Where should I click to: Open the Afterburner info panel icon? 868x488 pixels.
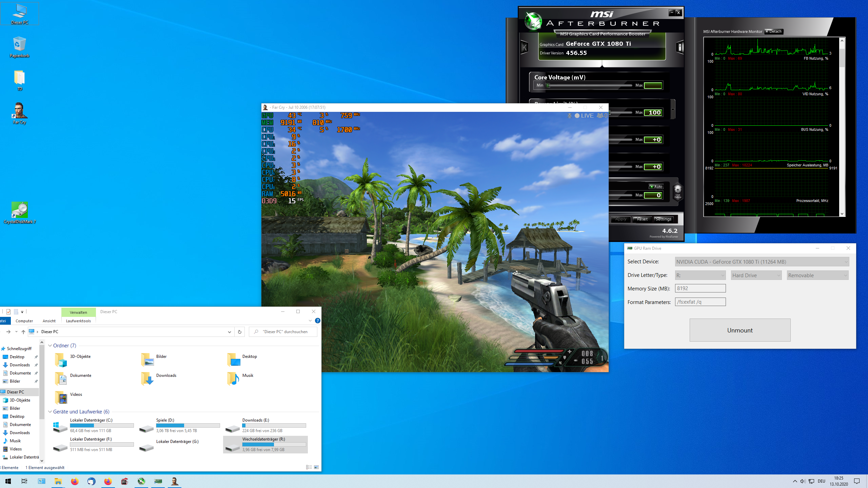(x=679, y=47)
